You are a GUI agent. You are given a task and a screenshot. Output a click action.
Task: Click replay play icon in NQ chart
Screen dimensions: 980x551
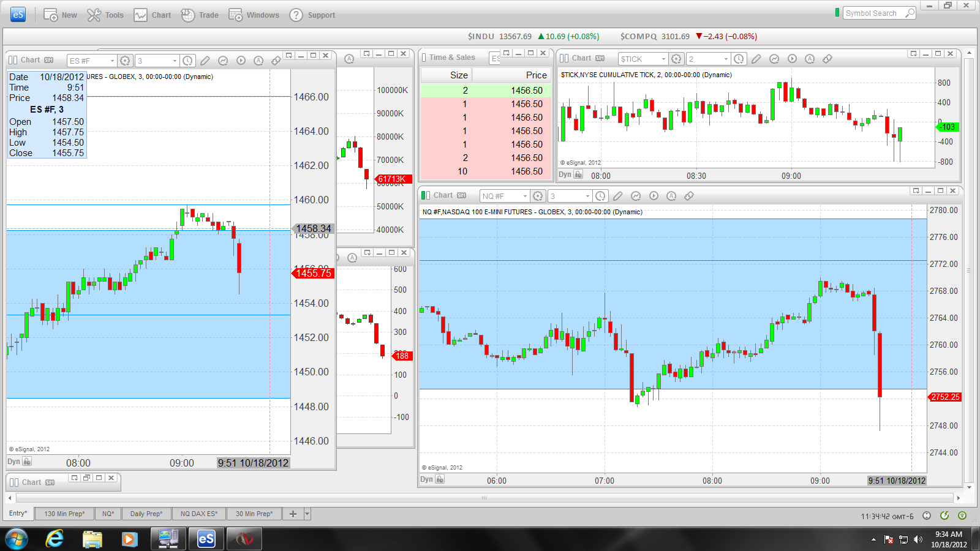(654, 196)
